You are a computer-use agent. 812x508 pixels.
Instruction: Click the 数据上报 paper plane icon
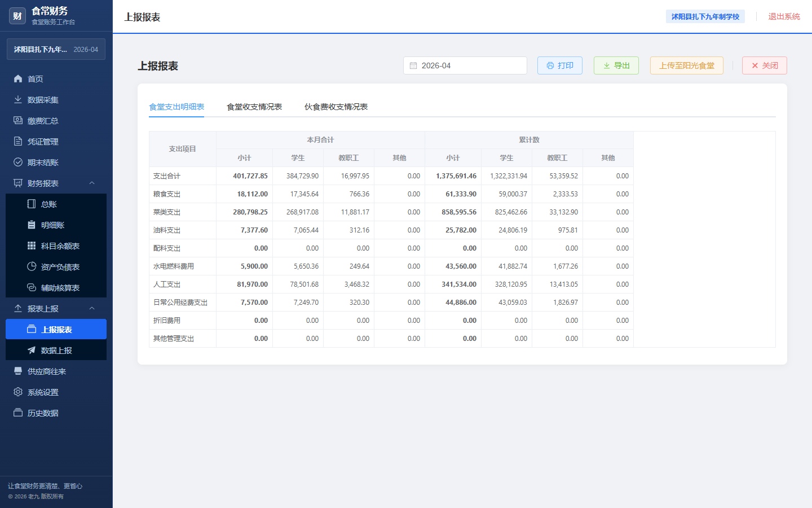32,350
